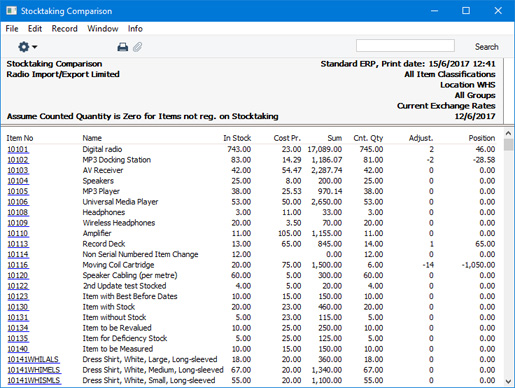Open item link 10104

(18, 181)
